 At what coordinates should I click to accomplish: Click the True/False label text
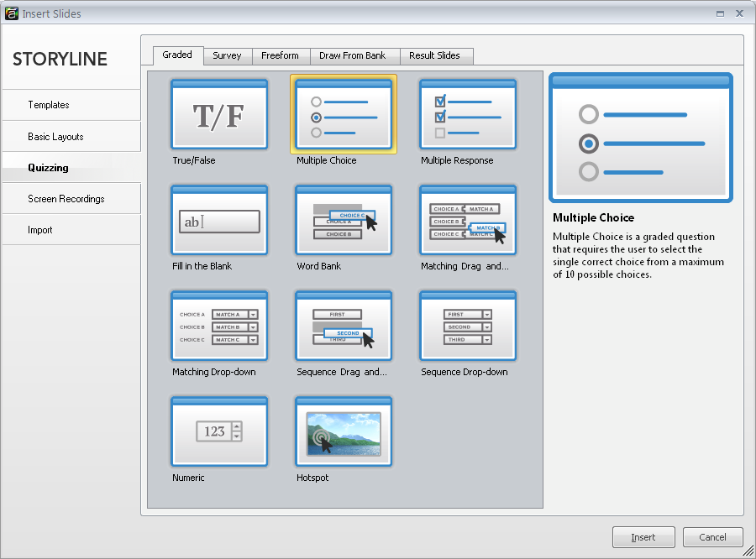pyautogui.click(x=194, y=160)
